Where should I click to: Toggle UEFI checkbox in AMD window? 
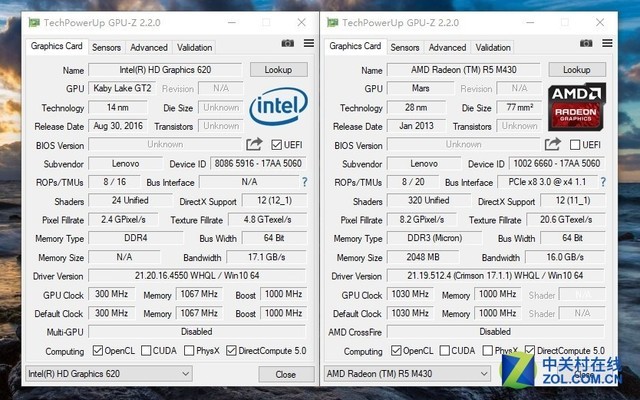tap(575, 144)
